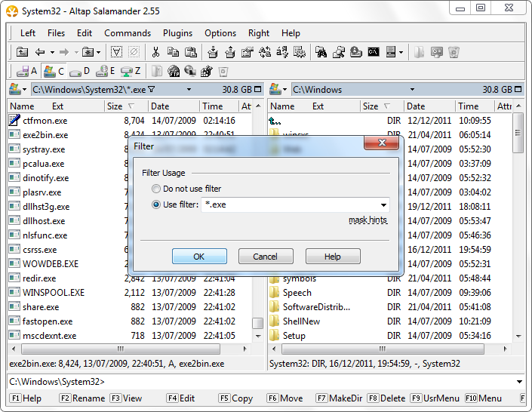Click the right panel horizontal scrollbar

coord(383,349)
